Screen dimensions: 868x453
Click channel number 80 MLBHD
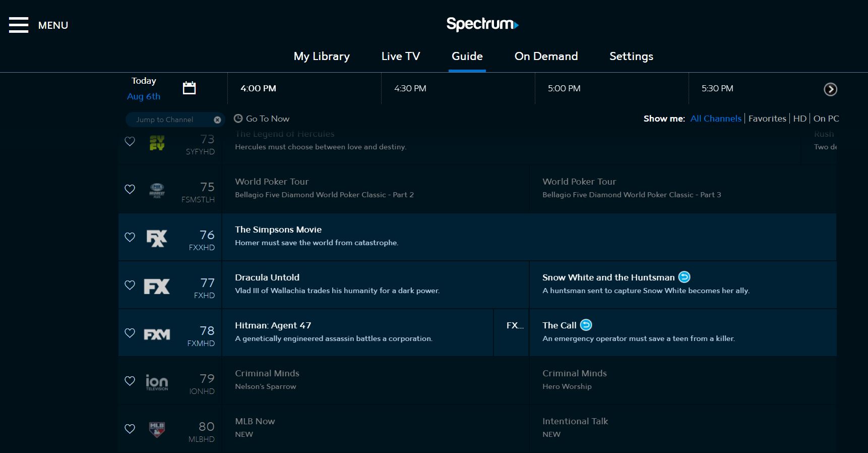coord(206,427)
